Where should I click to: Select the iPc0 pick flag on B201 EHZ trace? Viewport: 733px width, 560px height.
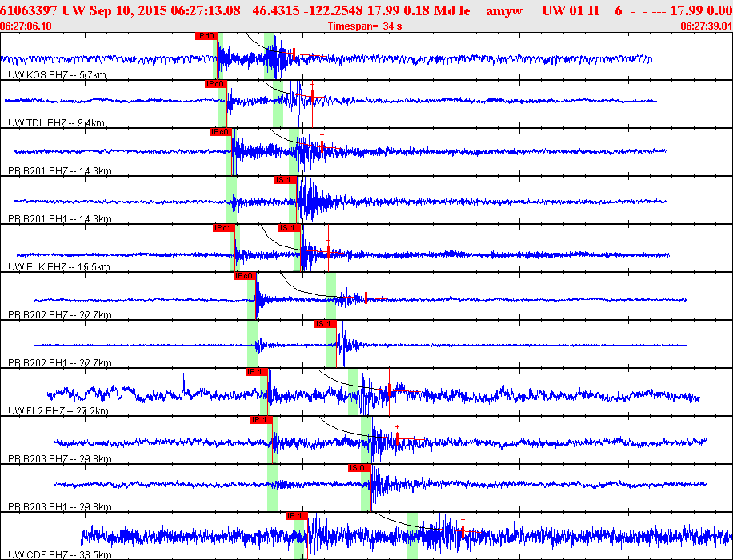coord(221,132)
